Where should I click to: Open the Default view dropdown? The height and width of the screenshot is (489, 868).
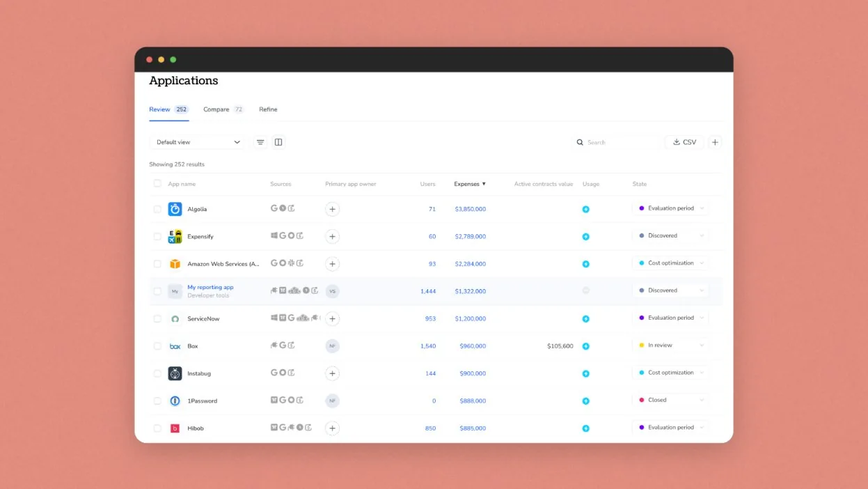coord(198,142)
